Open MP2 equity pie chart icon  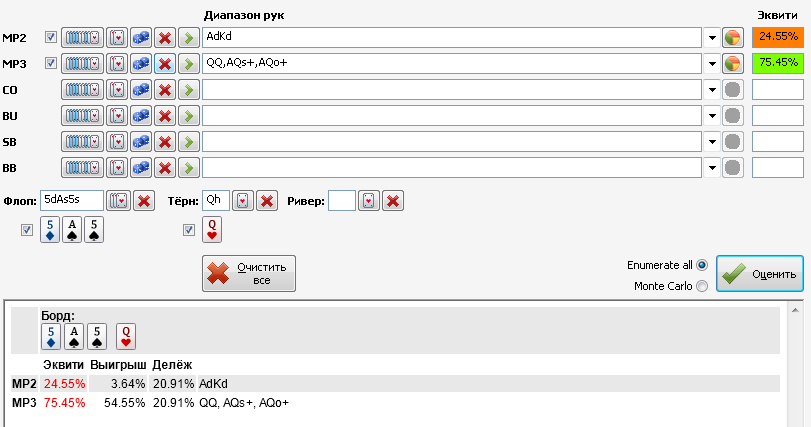pyautogui.click(x=732, y=38)
